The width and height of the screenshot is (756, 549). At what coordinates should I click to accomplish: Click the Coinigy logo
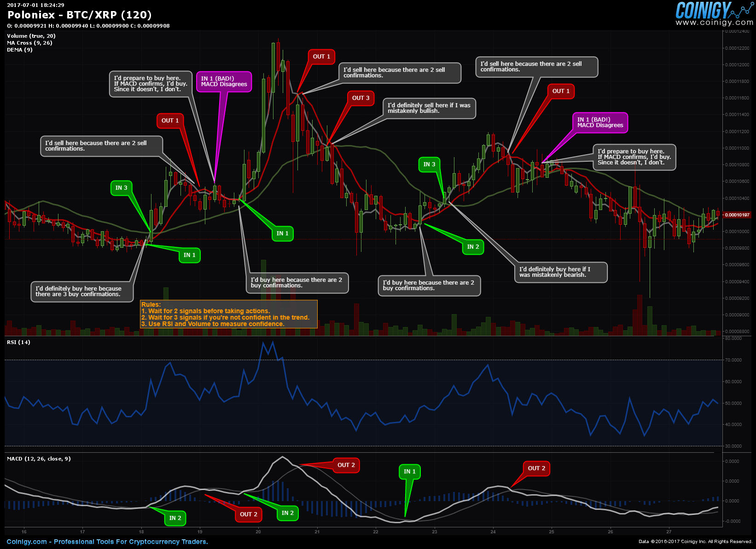pos(714,10)
